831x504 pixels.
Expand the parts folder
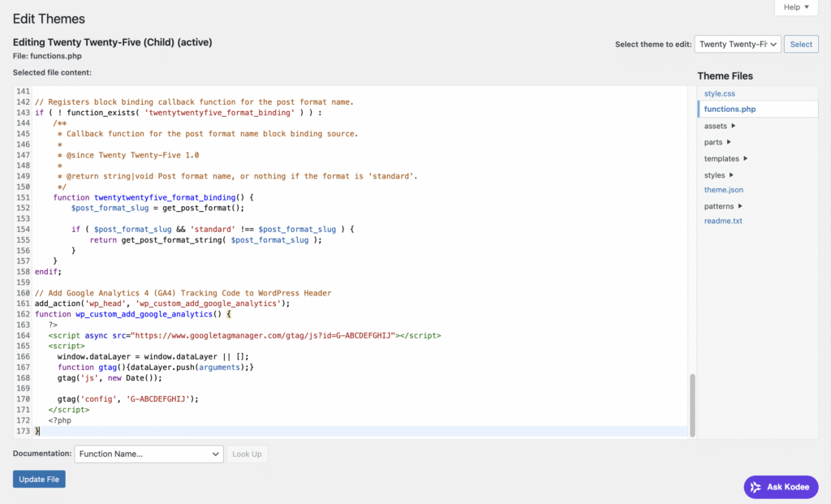click(x=714, y=142)
